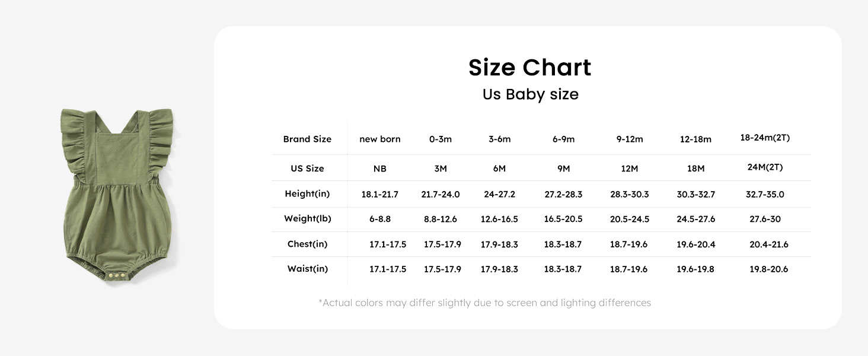Click the 12M US size cell

(630, 169)
